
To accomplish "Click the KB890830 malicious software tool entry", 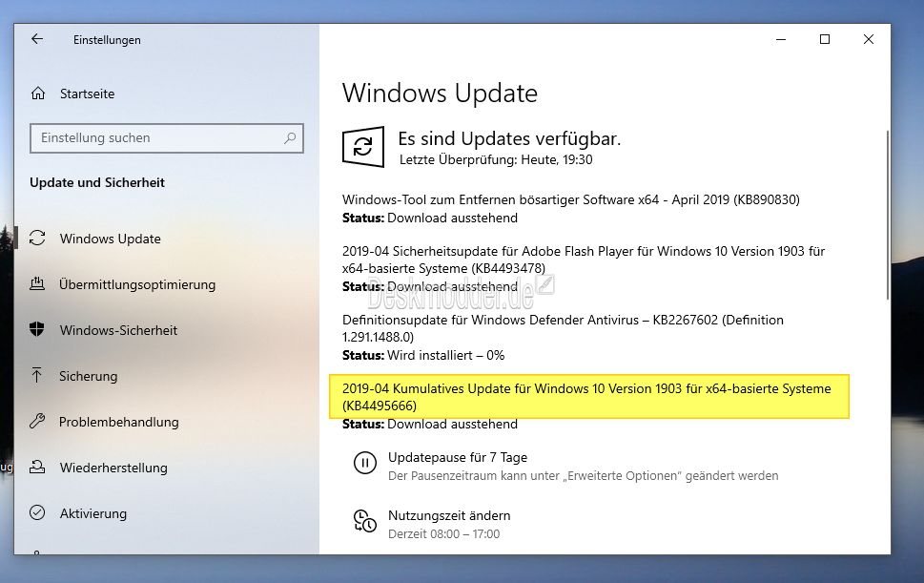I will coord(571,199).
